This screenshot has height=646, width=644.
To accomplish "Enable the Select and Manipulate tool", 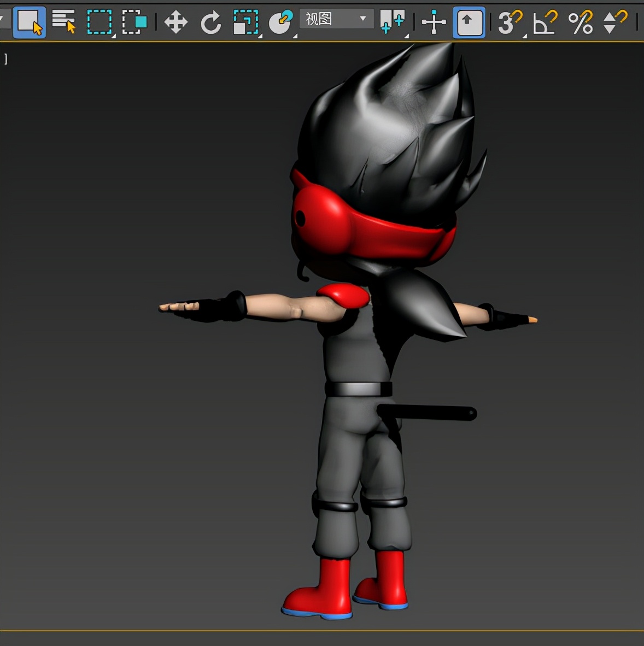I will (x=434, y=22).
